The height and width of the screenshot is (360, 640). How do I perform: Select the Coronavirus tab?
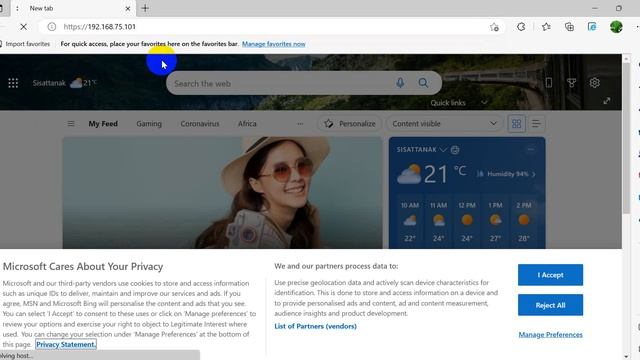point(200,123)
